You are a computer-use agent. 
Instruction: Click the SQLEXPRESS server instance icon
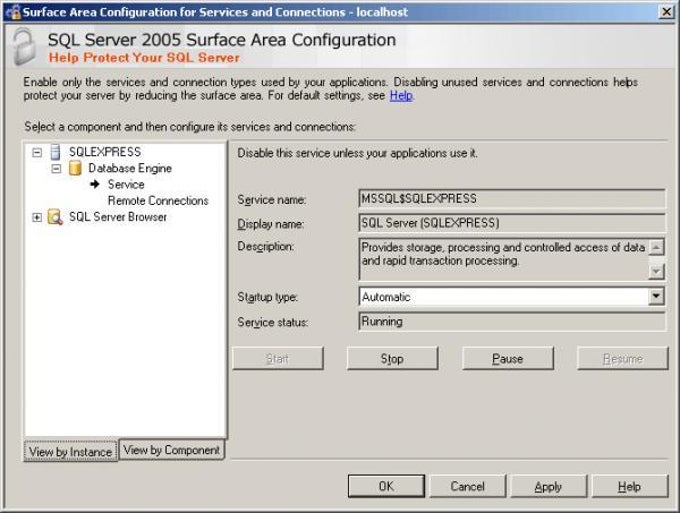(x=56, y=152)
